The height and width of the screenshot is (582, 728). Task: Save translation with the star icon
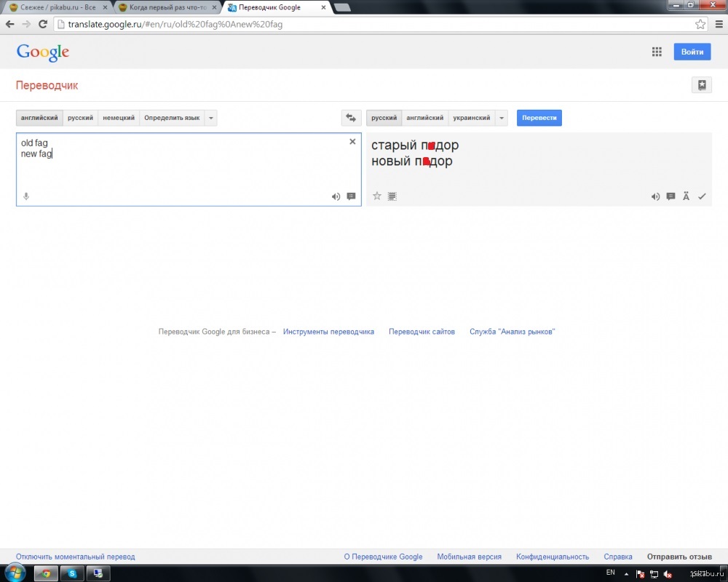377,196
